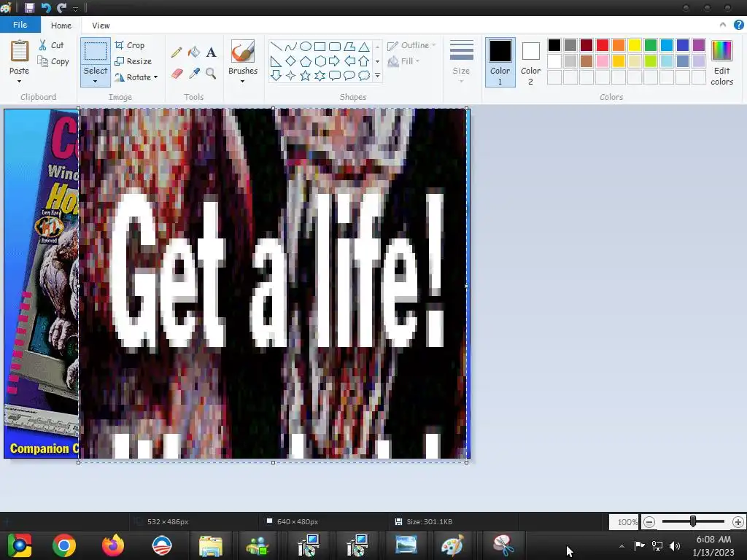Show hidden tray icons arrow

pyautogui.click(x=622, y=546)
